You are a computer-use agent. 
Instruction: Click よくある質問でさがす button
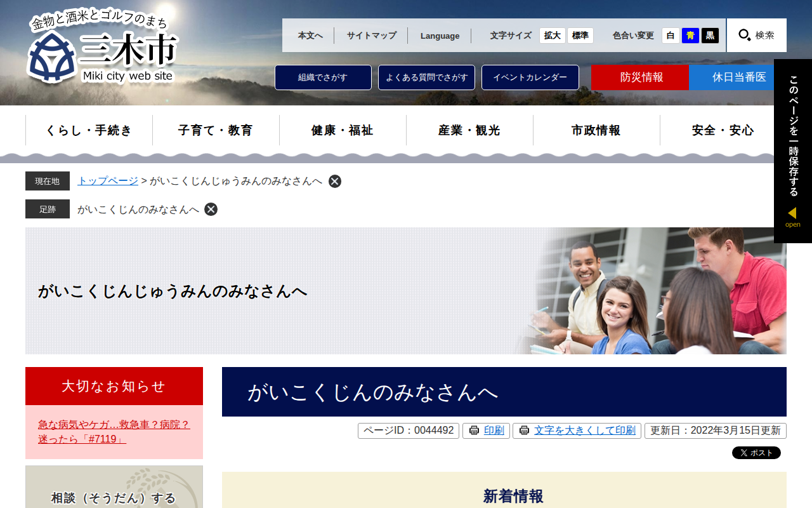point(426,77)
